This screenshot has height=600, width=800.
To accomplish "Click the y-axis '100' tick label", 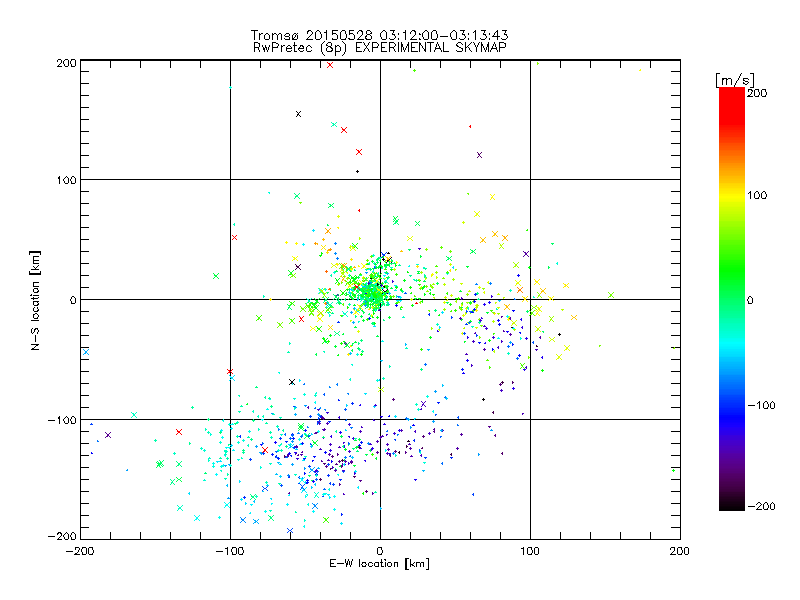I will coord(66,180).
